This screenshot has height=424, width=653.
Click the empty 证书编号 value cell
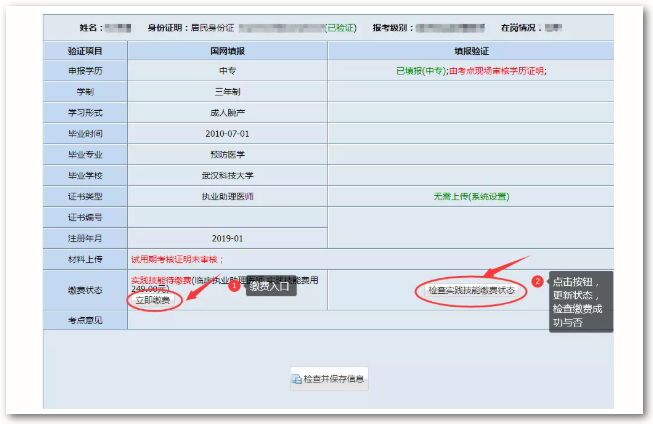pos(227,218)
